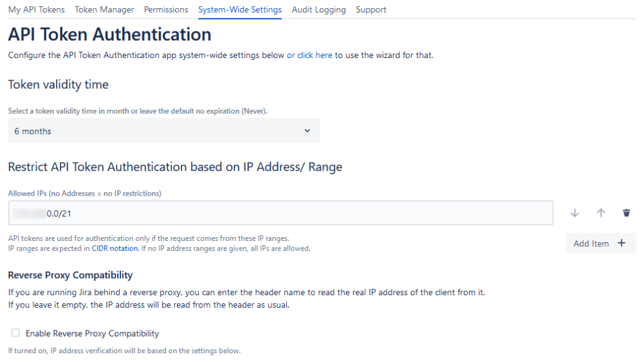Viewport: 644px width, 362px height.
Task: Select the System-Wide Settings tab
Action: 239,9
